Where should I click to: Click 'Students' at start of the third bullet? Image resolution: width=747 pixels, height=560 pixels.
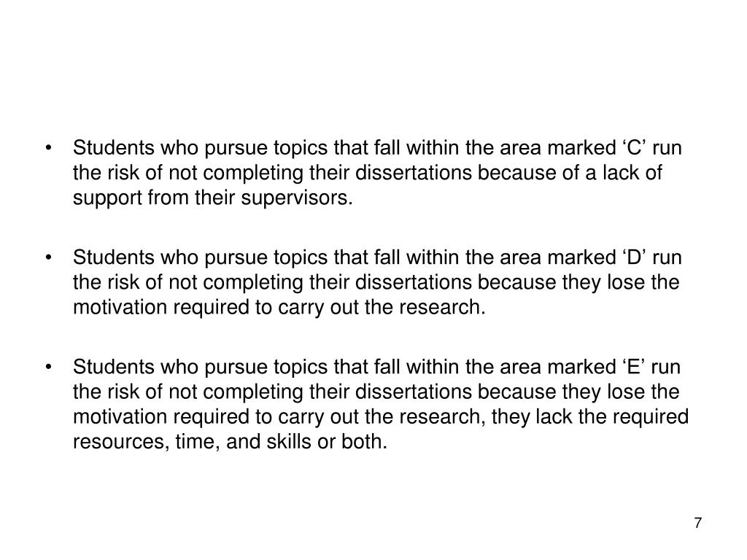coord(113,367)
